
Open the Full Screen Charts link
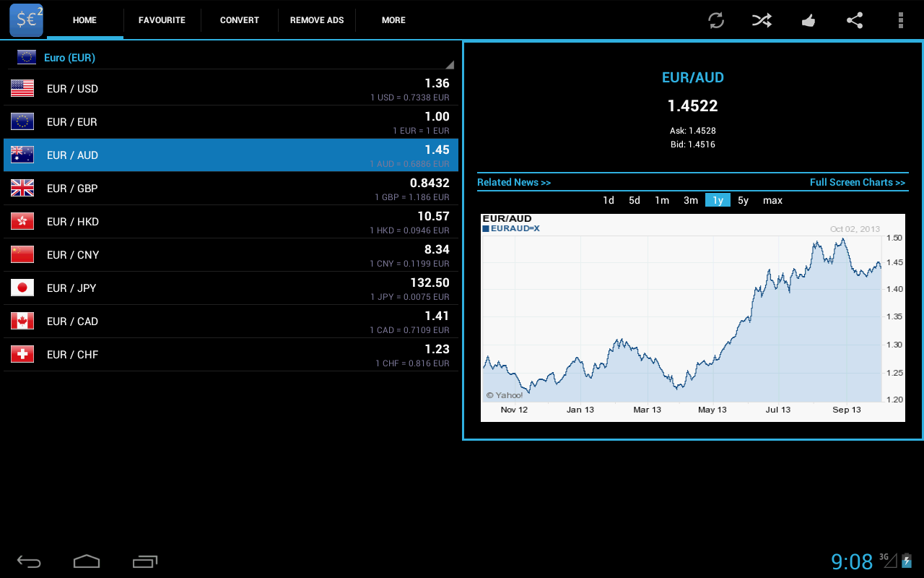[858, 182]
